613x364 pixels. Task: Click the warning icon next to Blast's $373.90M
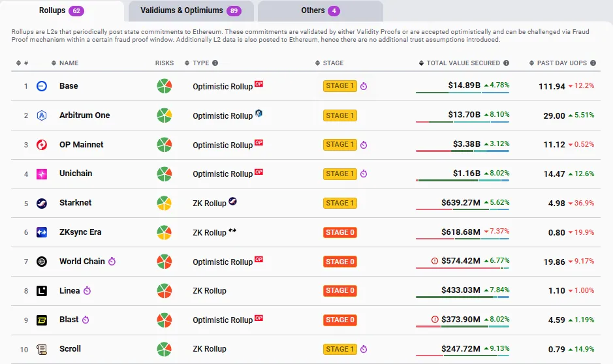click(434, 320)
